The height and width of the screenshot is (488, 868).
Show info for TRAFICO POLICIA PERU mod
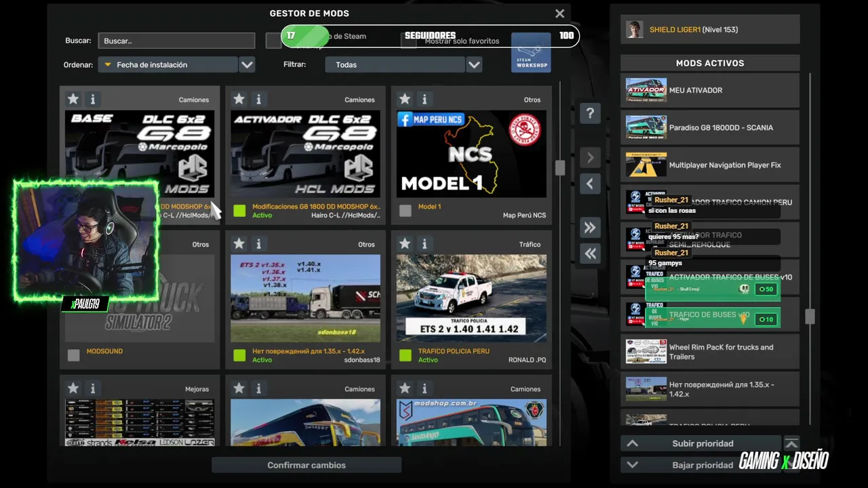[x=425, y=243]
